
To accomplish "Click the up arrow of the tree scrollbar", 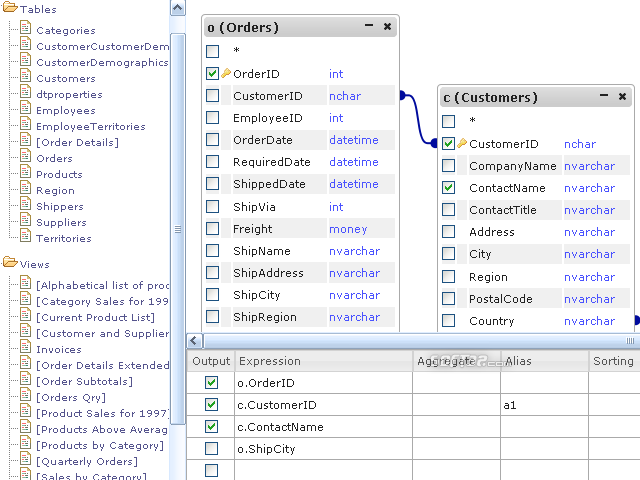I will [x=178, y=8].
